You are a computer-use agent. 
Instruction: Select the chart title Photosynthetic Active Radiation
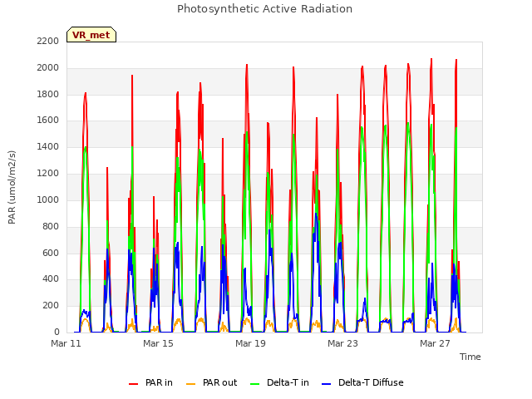264,9
